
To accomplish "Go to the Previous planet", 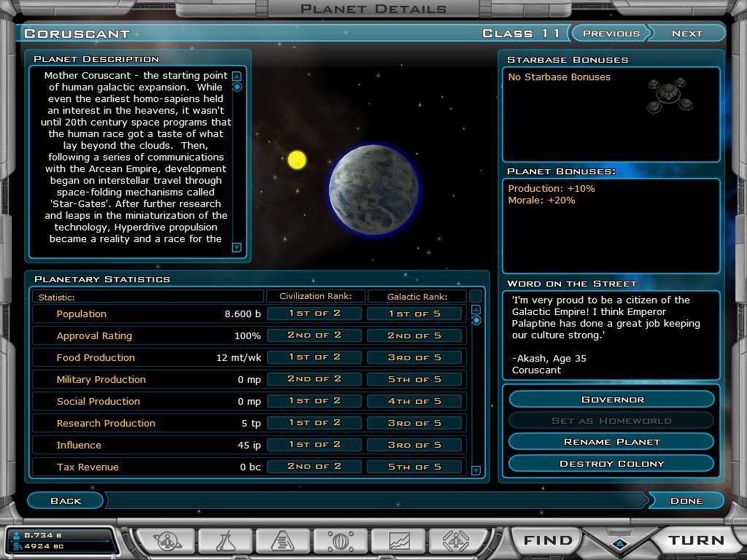I will click(611, 34).
